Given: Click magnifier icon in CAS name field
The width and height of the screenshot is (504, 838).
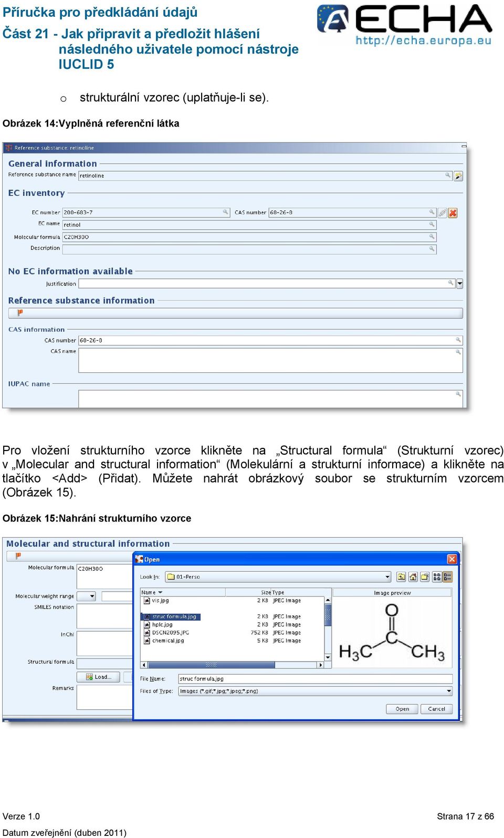Looking at the screenshot, I should coord(458,352).
